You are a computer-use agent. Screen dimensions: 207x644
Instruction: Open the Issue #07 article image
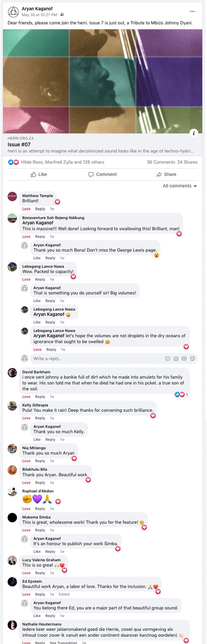103,81
